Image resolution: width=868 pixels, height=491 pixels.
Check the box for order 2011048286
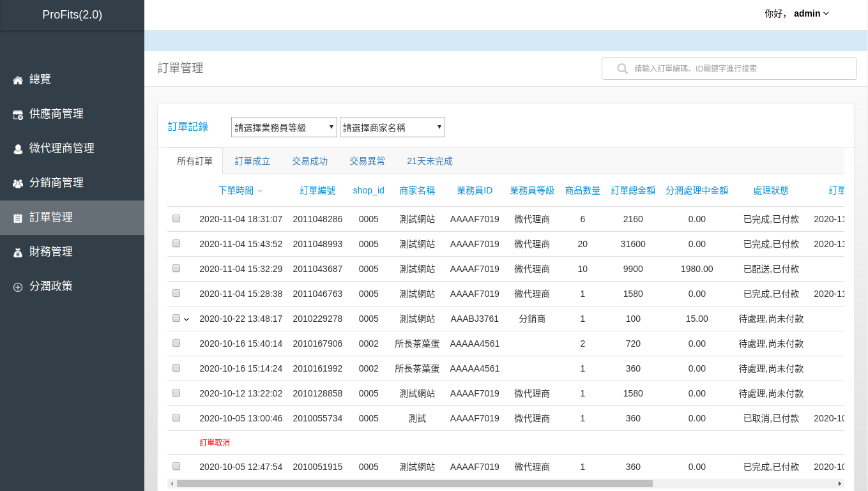176,218
